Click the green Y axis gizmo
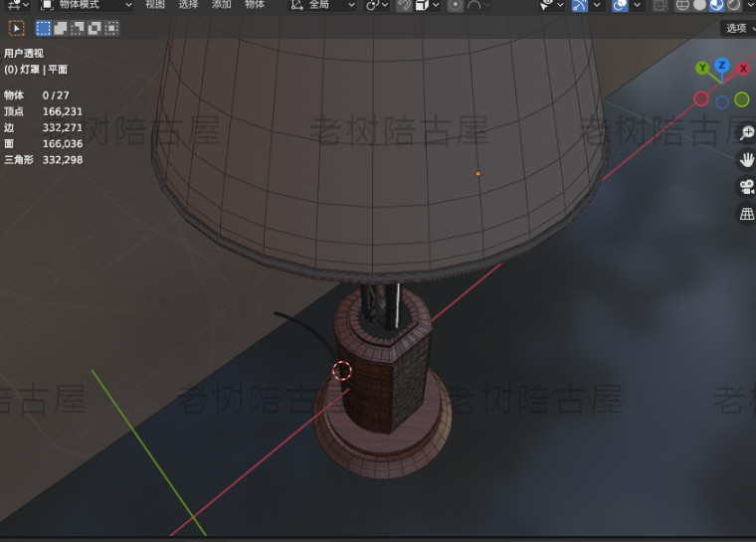Screen dimensions: 756x542 pyautogui.click(x=702, y=68)
